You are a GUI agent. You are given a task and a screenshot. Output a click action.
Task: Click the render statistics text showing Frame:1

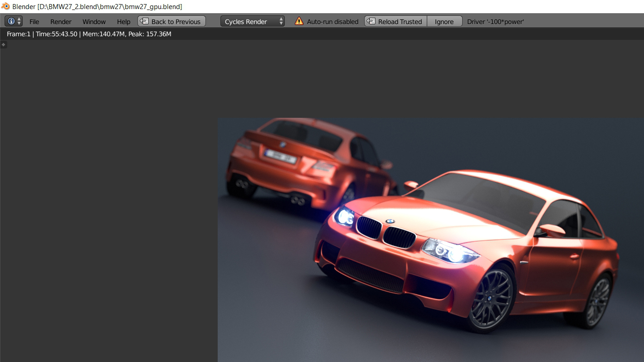point(89,34)
